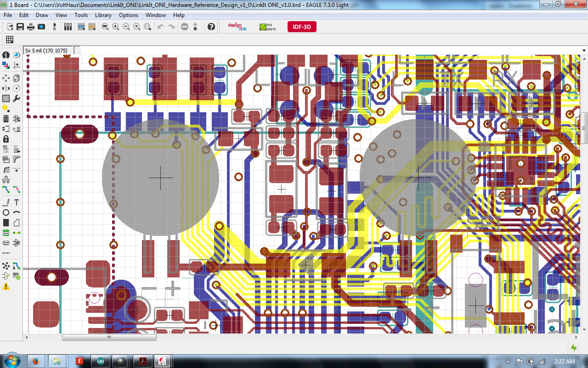588x368 pixels.
Task: Select the Mark tool
Action: 17,65
